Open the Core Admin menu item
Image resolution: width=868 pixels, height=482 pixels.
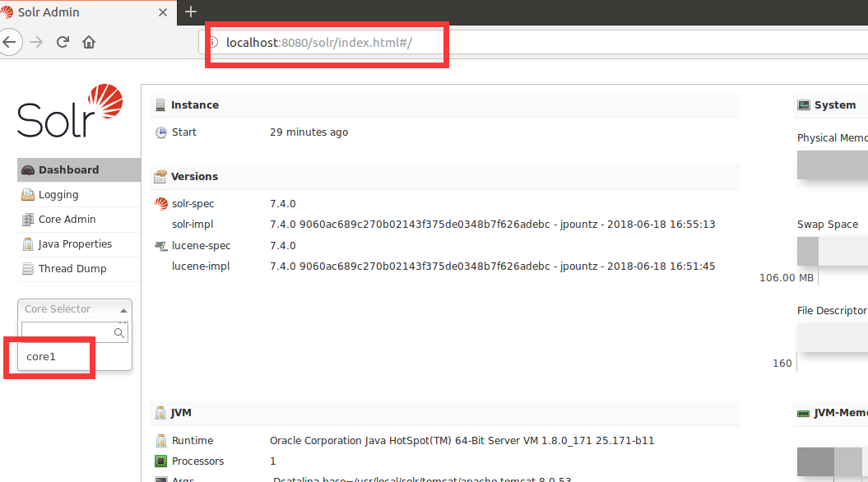tap(79, 219)
